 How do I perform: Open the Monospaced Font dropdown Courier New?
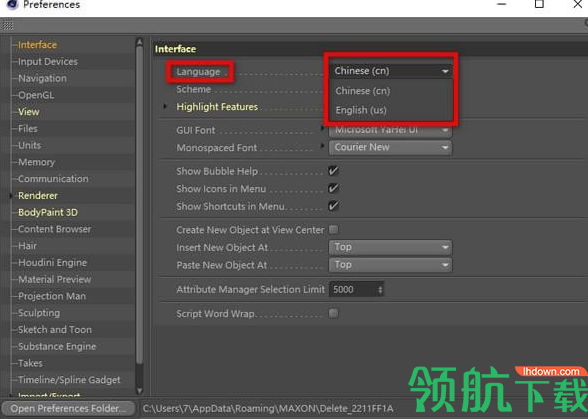click(391, 147)
